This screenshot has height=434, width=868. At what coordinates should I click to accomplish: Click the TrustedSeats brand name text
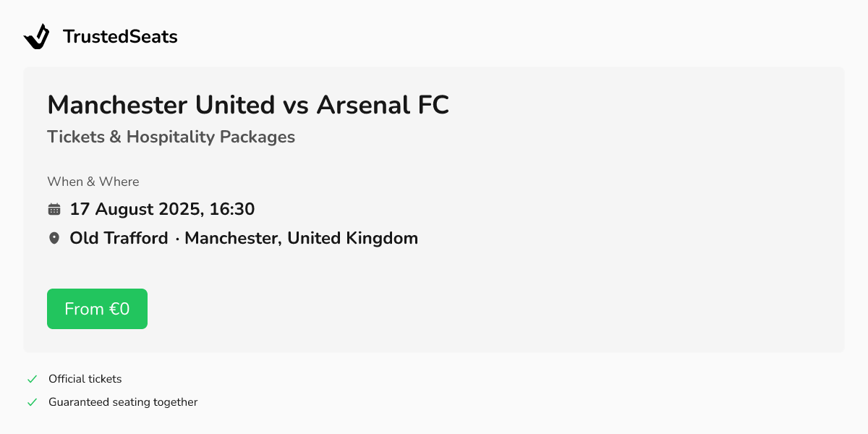120,36
